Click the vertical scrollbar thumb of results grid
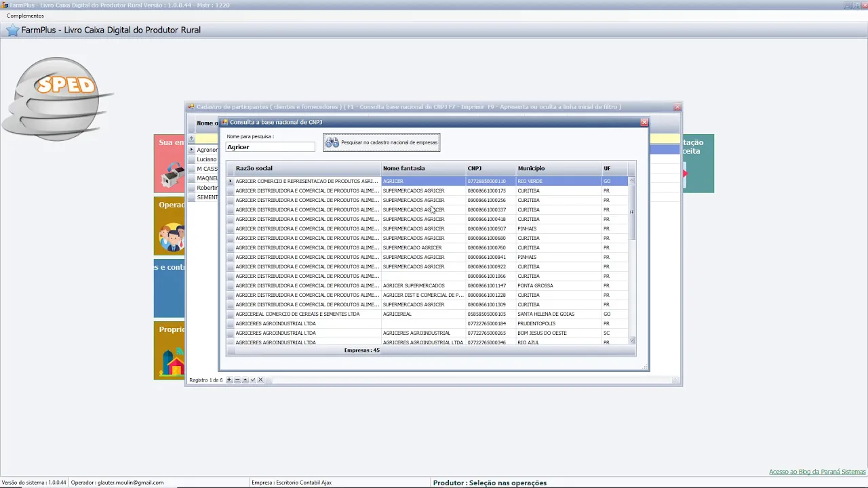 coord(632,211)
